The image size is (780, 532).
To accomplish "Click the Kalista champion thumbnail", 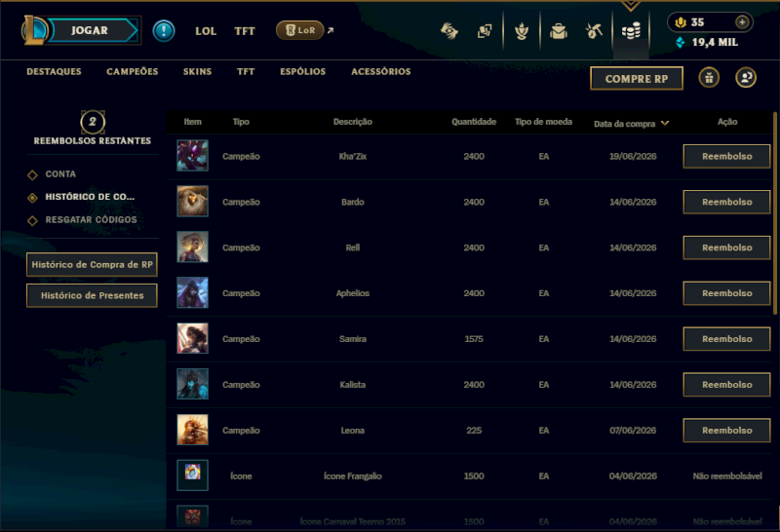I will tap(192, 384).
